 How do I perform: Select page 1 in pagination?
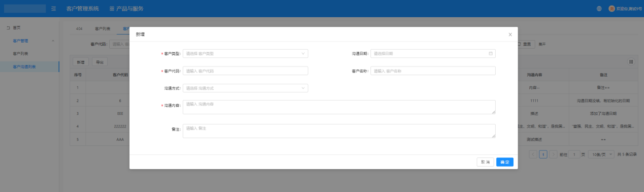(x=543, y=154)
